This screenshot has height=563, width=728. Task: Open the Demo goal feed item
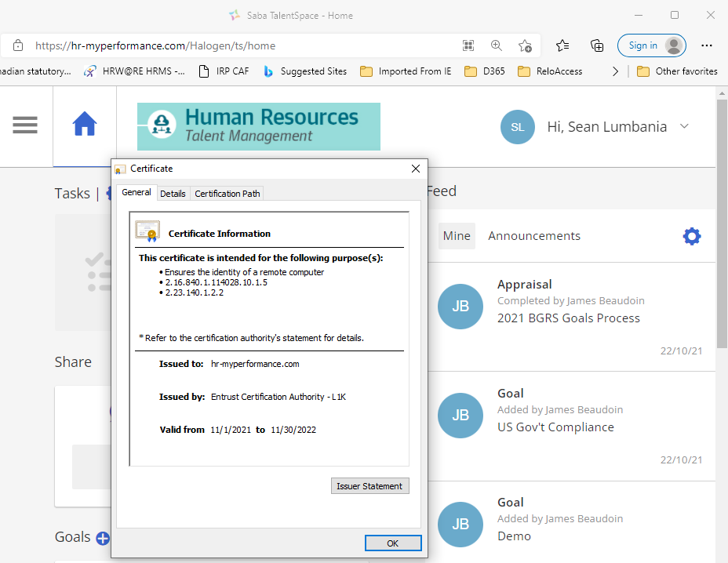tap(514, 536)
